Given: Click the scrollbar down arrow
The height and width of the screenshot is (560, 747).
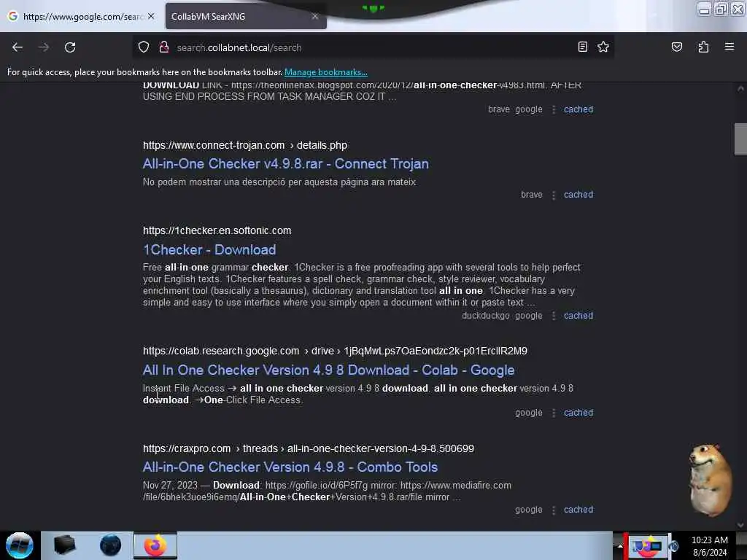Looking at the screenshot, I should point(740,525).
